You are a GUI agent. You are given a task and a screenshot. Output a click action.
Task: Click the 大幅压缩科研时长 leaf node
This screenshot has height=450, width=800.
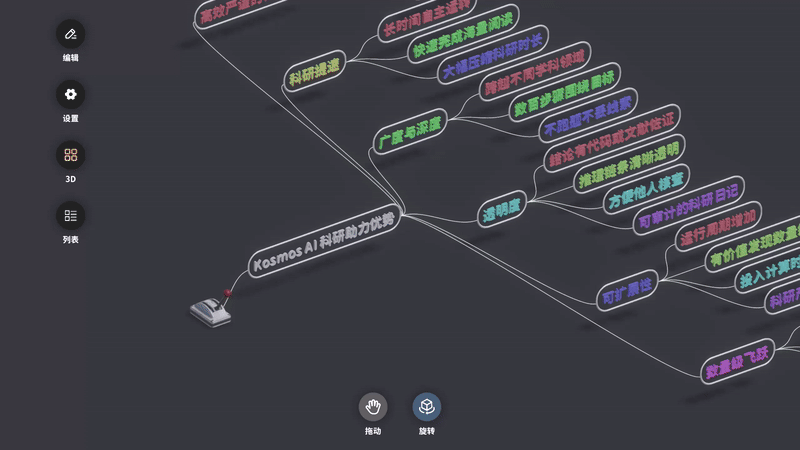click(493, 56)
